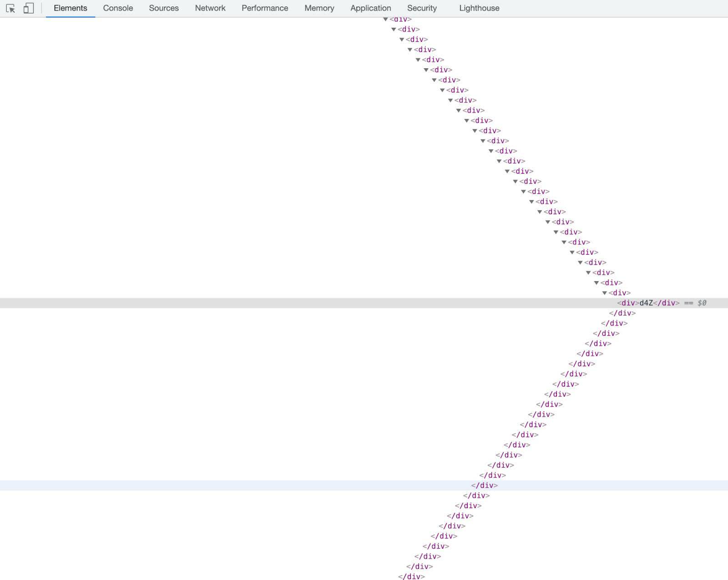This screenshot has width=728, height=580.
Task: Go to the Sources tab
Action: [164, 8]
